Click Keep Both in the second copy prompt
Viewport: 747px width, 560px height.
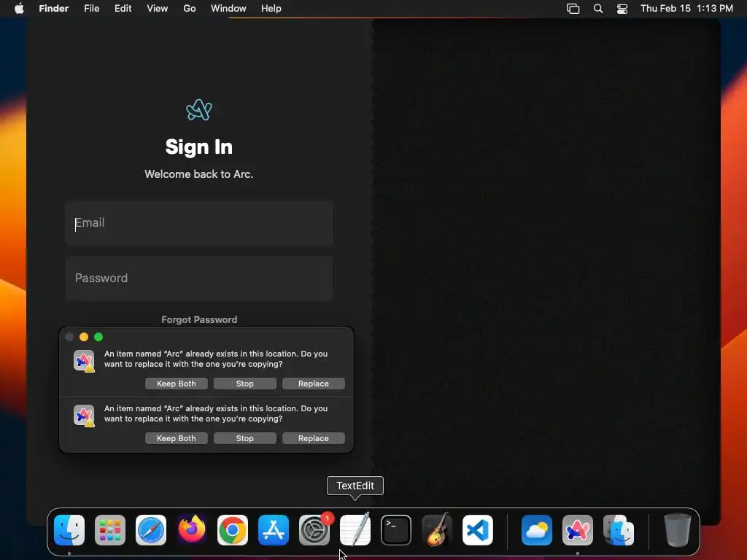(x=177, y=438)
